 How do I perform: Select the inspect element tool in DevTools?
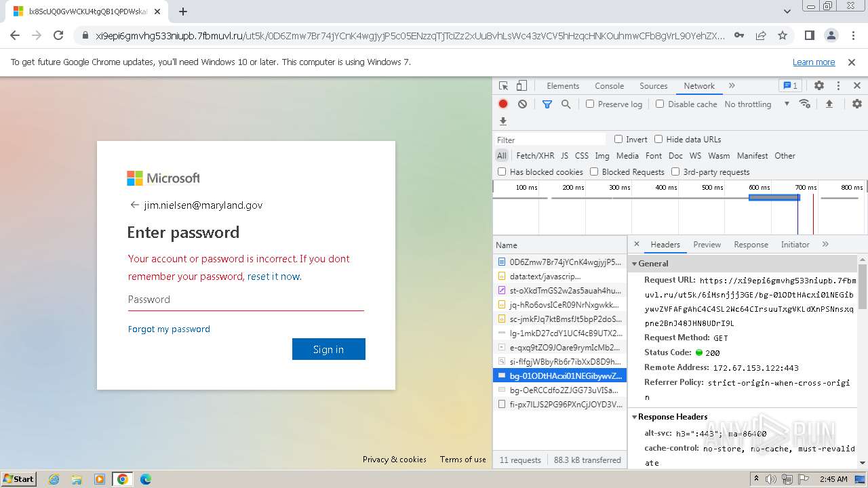point(503,86)
